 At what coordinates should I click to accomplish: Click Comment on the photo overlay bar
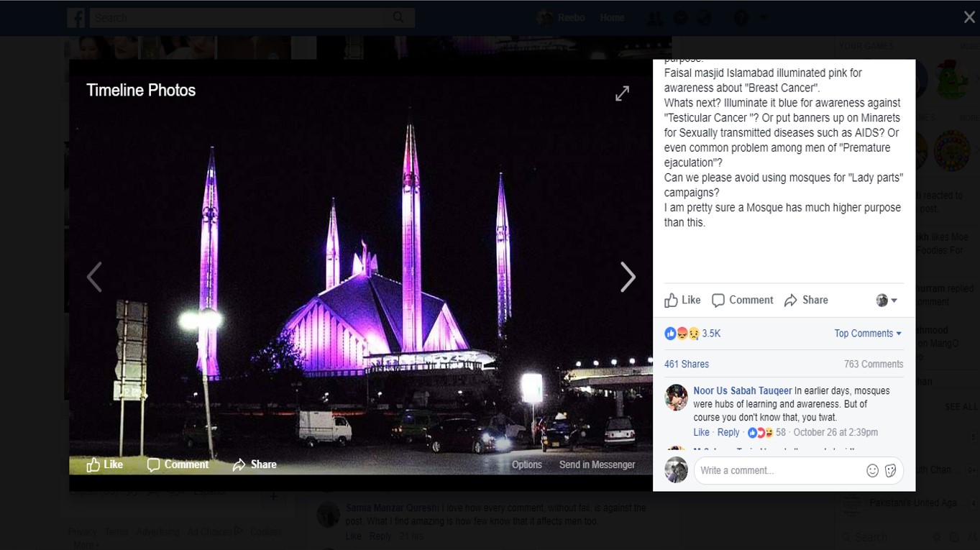point(178,464)
